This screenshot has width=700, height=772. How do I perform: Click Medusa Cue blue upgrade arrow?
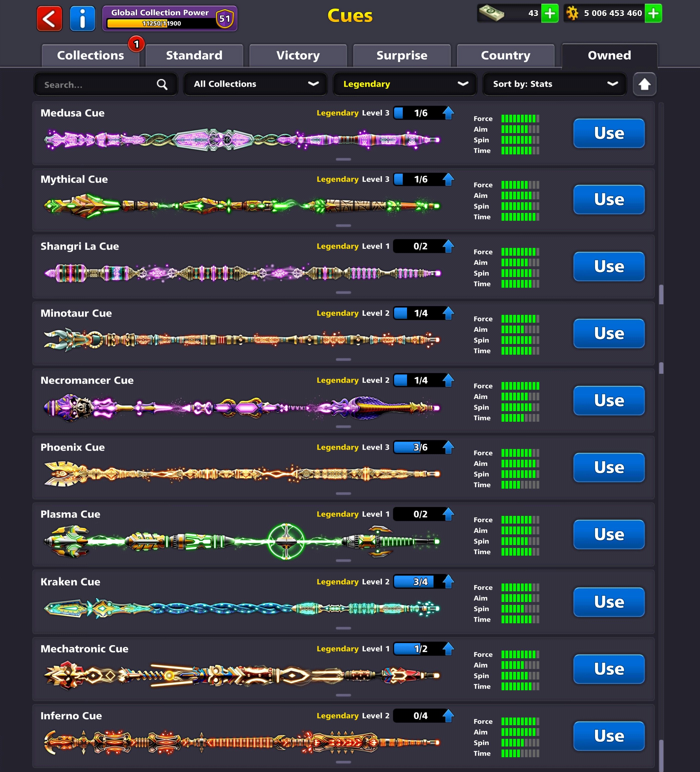[x=448, y=113]
